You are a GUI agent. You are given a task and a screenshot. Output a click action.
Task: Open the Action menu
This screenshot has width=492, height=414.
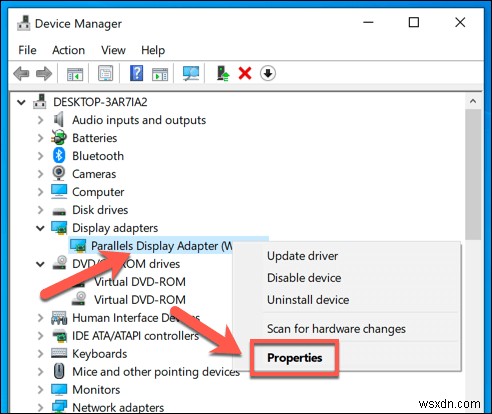tap(68, 50)
